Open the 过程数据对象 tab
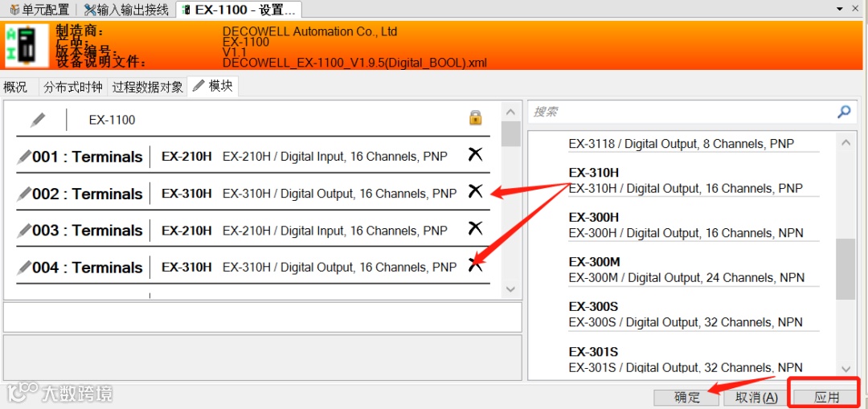 tap(148, 87)
